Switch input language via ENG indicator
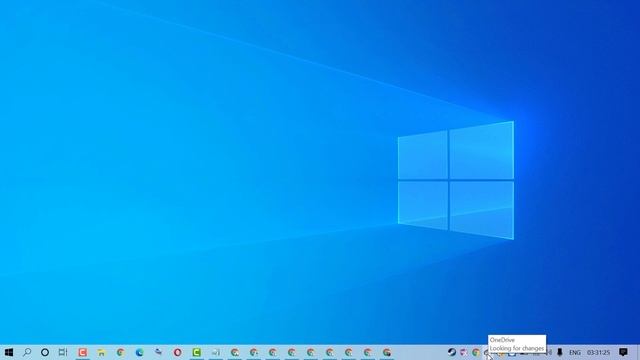This screenshot has width=640, height=360. click(x=575, y=352)
